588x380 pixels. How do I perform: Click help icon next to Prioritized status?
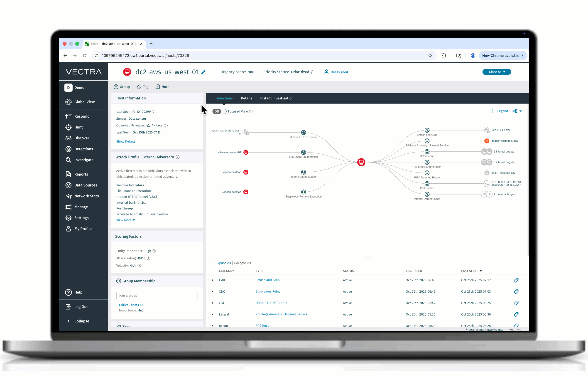pos(312,72)
